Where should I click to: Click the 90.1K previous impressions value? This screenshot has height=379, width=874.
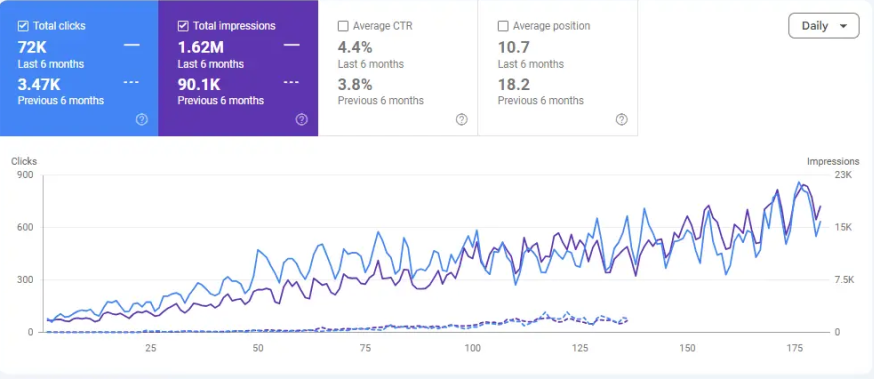point(199,85)
